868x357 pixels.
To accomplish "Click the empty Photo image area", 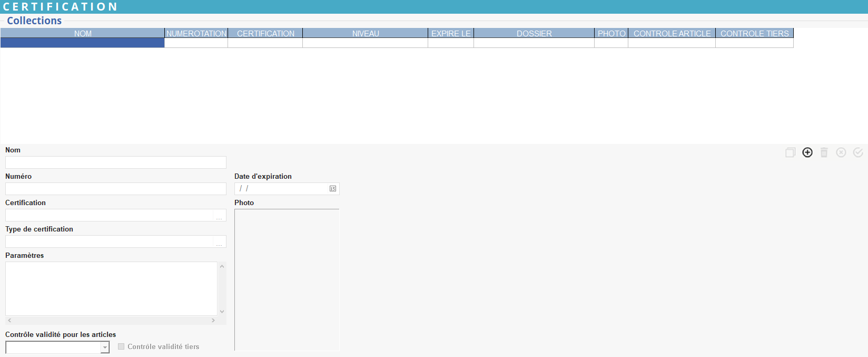I will pos(287,279).
